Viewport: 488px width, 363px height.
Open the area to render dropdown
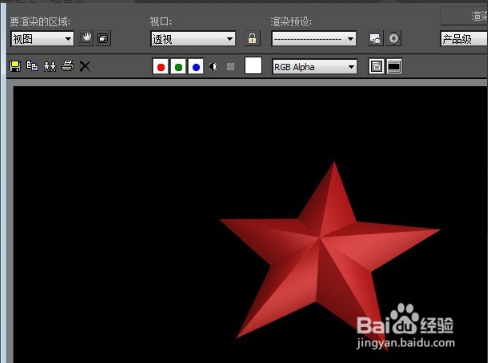pyautogui.click(x=42, y=39)
